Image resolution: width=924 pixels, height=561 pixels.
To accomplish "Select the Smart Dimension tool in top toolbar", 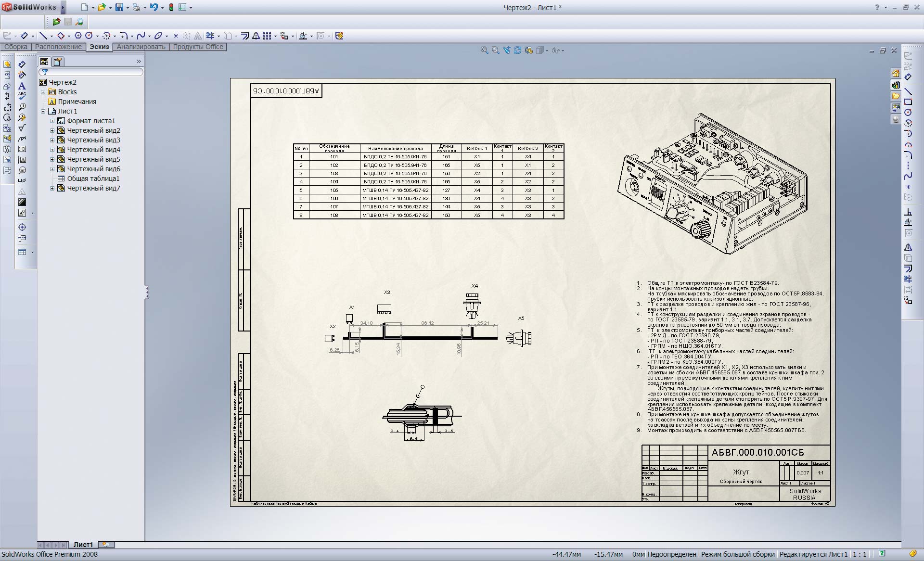I will pos(24,36).
